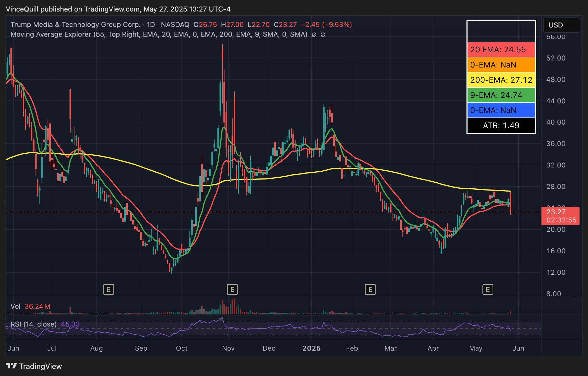
Task: Open the Moving Average Explorer indicator legend
Action: point(51,35)
